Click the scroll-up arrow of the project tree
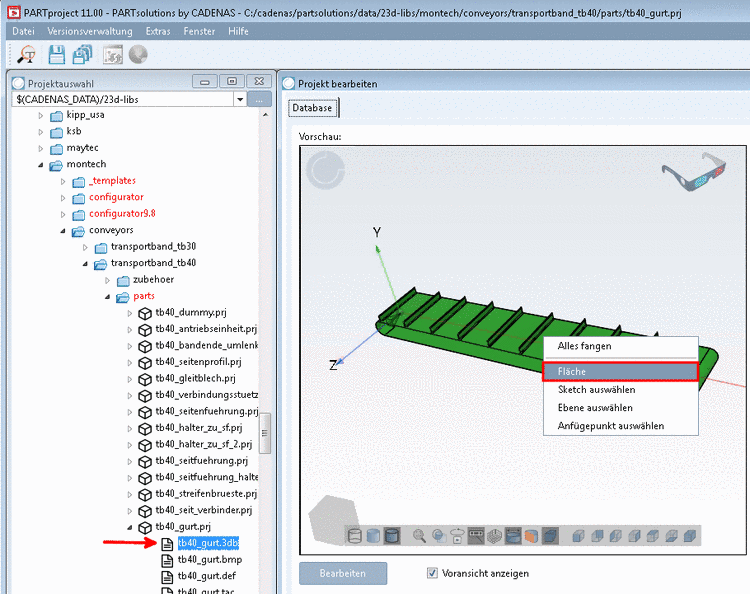 coord(265,115)
